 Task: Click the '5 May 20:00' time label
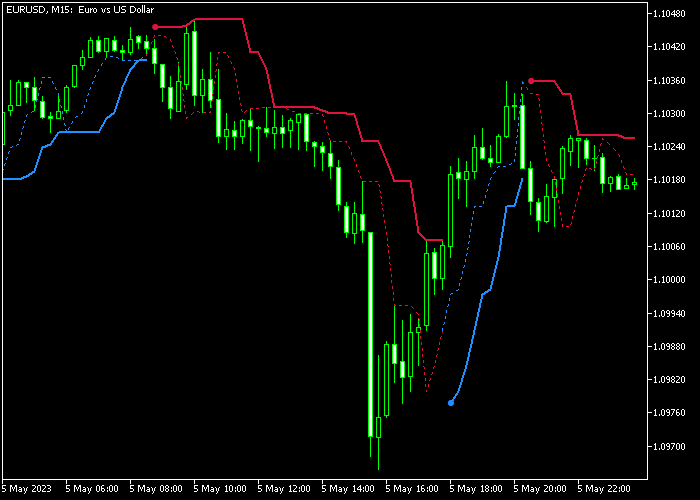(x=540, y=489)
